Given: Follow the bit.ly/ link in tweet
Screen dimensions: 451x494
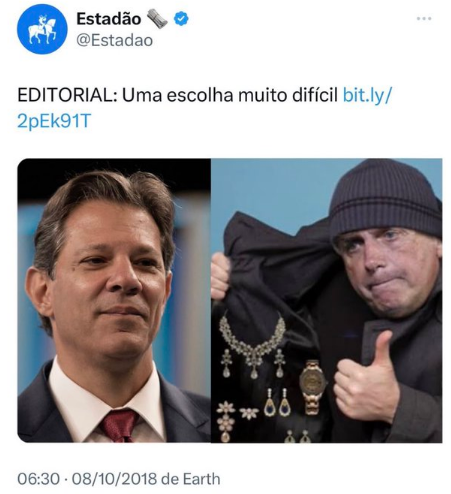Looking at the screenshot, I should coord(368,95).
